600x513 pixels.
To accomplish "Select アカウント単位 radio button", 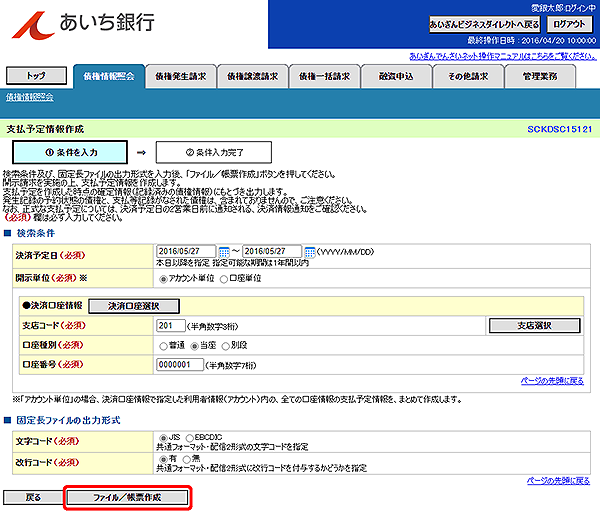I will 163,279.
